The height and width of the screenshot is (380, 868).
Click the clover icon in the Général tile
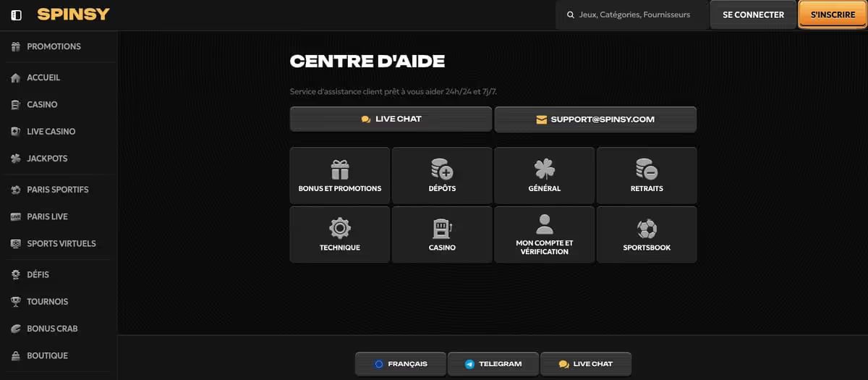tap(544, 169)
